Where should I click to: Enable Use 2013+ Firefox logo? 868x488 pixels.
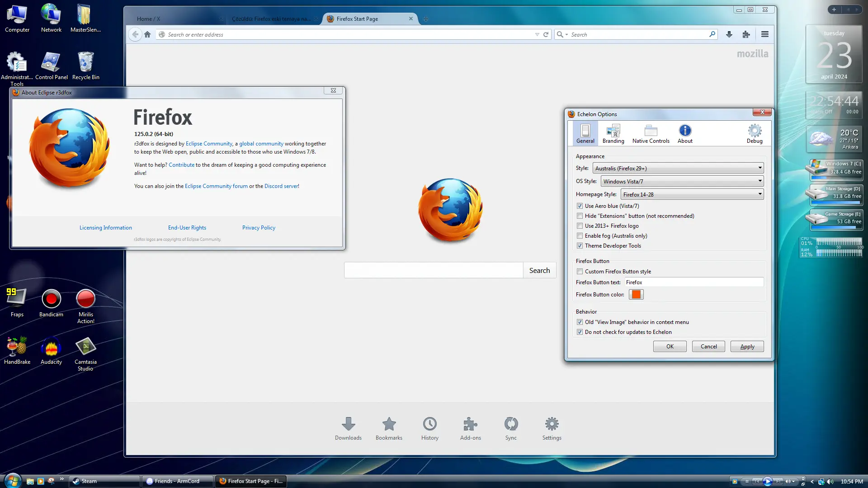(x=580, y=226)
